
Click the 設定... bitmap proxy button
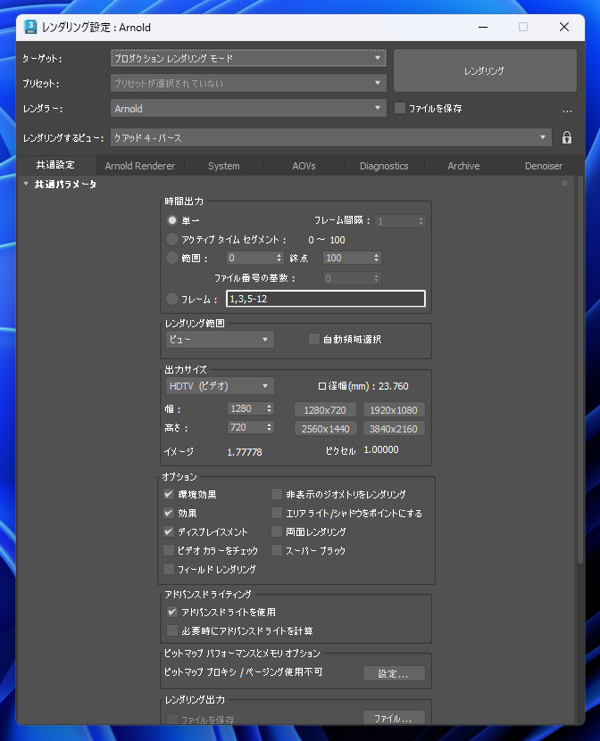click(x=394, y=673)
